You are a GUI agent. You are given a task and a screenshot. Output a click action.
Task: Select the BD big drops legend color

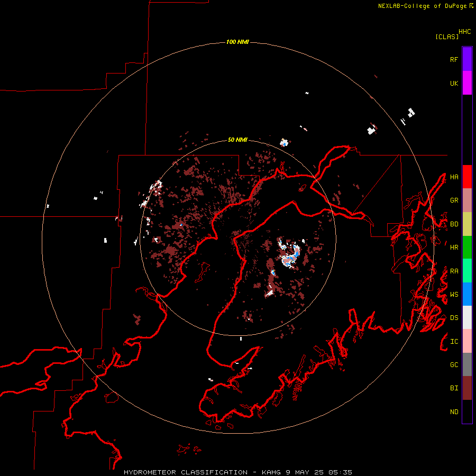[x=467, y=224]
